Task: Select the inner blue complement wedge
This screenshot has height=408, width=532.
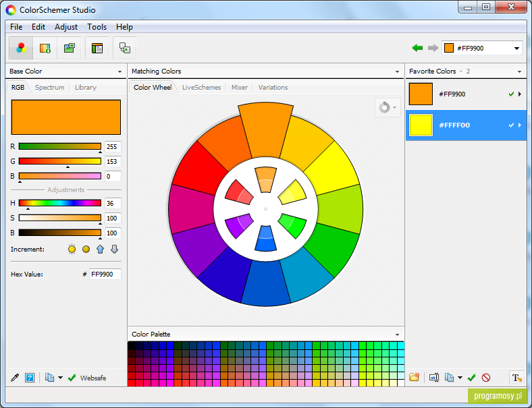Action: tap(265, 239)
